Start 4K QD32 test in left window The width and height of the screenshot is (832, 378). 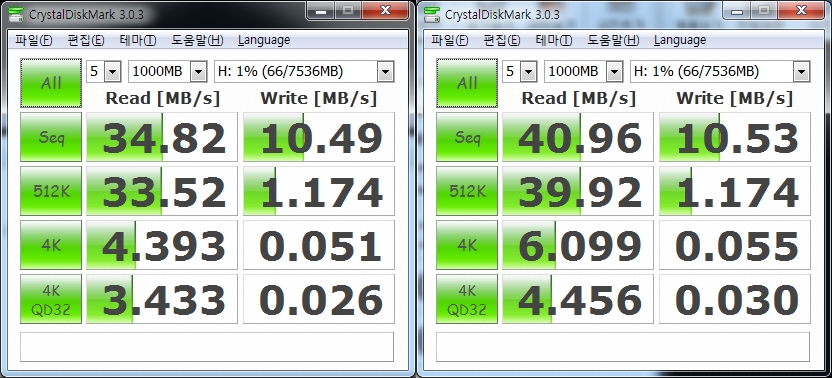51,299
